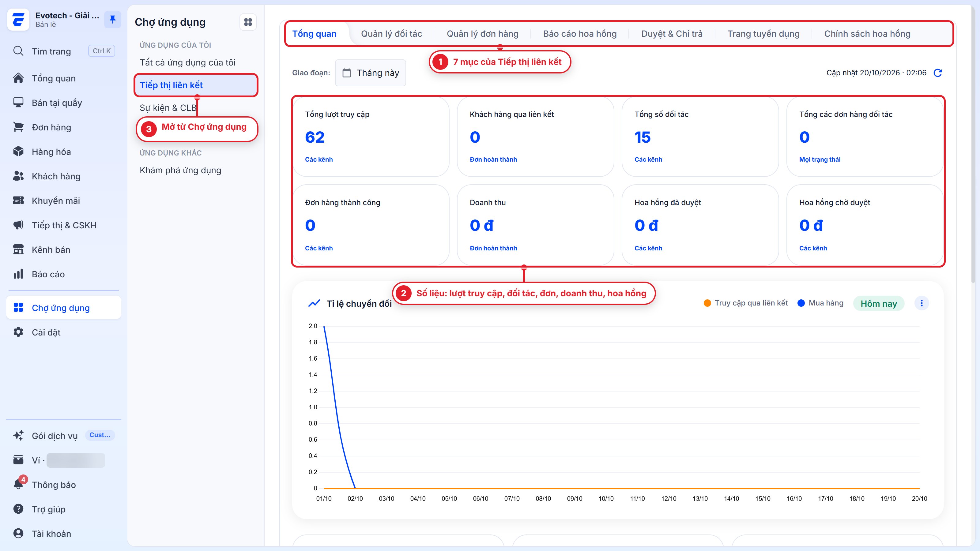
Task: Click the Hàng hóa box icon
Action: click(18, 151)
